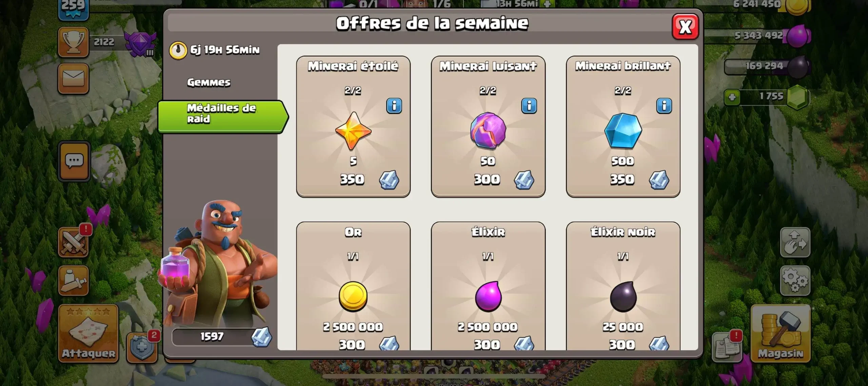
Task: Switch to the Gemmes tab
Action: pos(209,82)
